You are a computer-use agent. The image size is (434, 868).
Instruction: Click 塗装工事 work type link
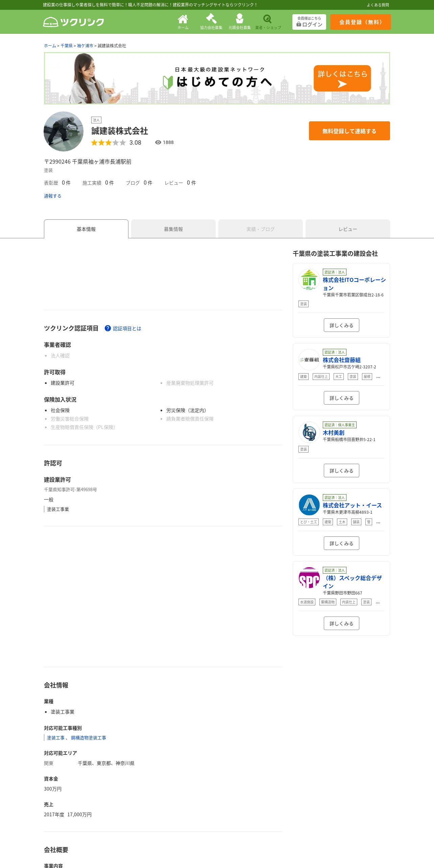coord(56,738)
